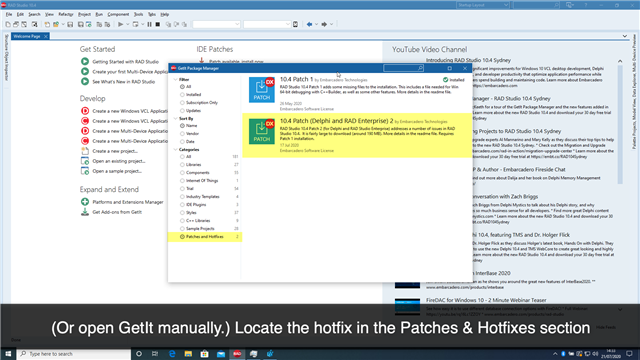Click the magnifier icon in the GetIt search box
This screenshot has width=640, height=360.
pos(420,68)
